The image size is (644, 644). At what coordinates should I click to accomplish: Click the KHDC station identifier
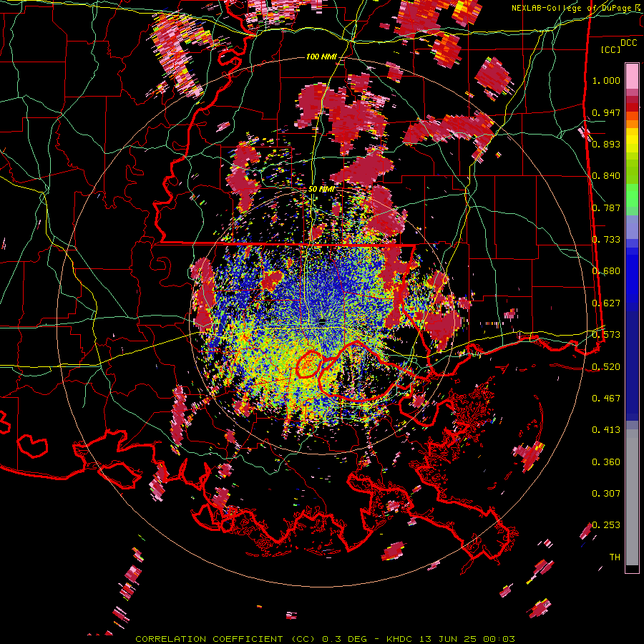pyautogui.click(x=401, y=639)
